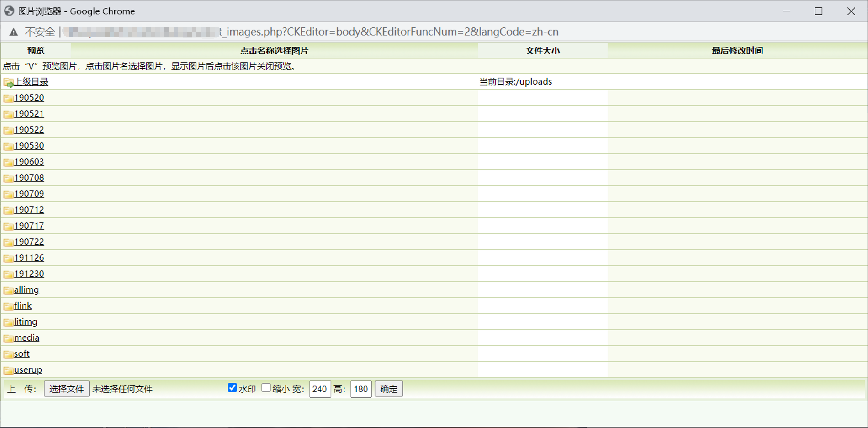Open the 190603 folder link
The height and width of the screenshot is (428, 868).
(x=29, y=161)
